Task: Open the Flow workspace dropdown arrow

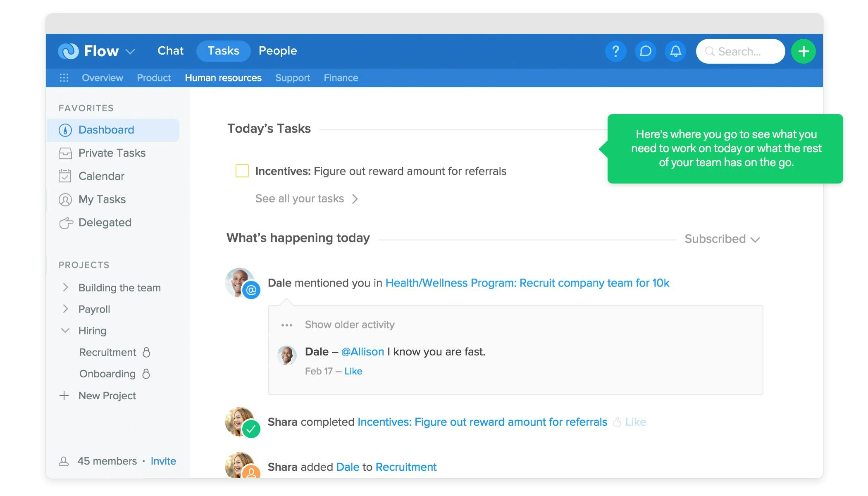Action: [130, 52]
